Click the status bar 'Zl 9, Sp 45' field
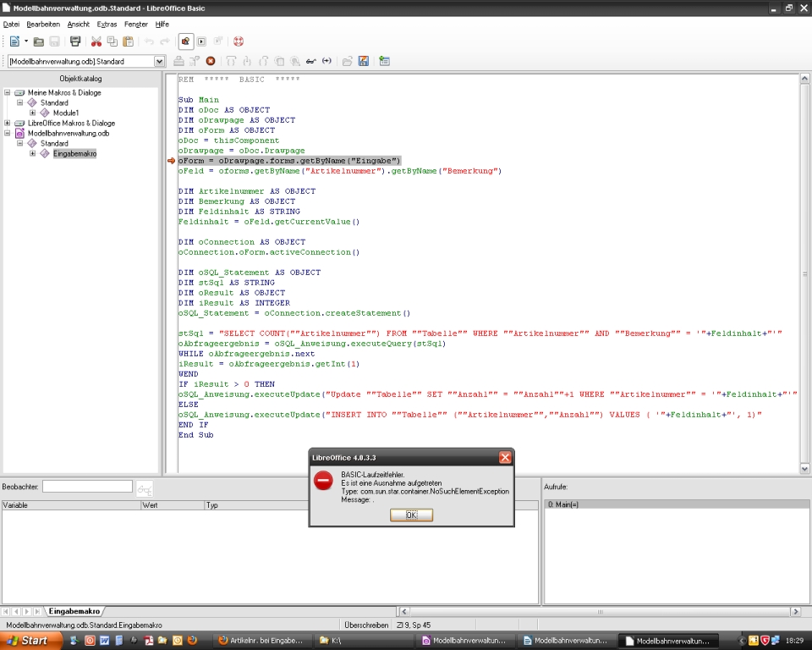The width and height of the screenshot is (812, 650). (414, 625)
